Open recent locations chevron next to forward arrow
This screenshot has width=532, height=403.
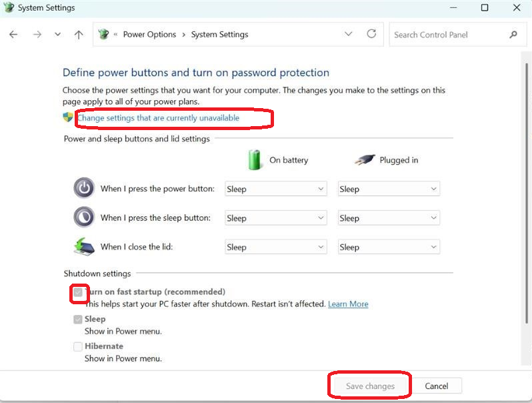[58, 34]
